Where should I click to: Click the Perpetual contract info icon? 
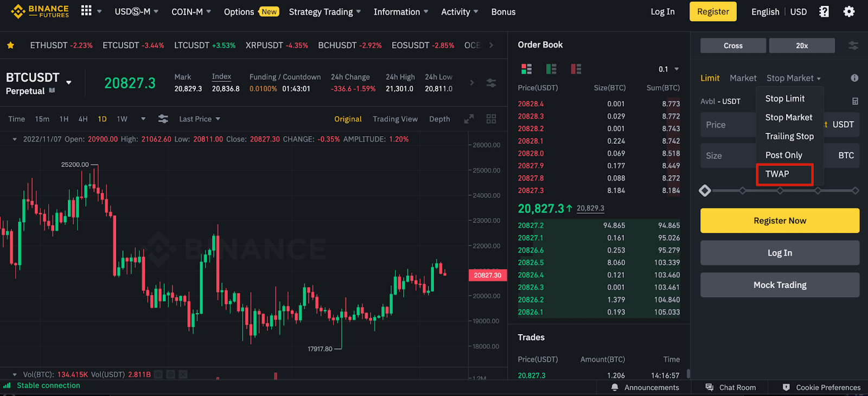[52, 91]
